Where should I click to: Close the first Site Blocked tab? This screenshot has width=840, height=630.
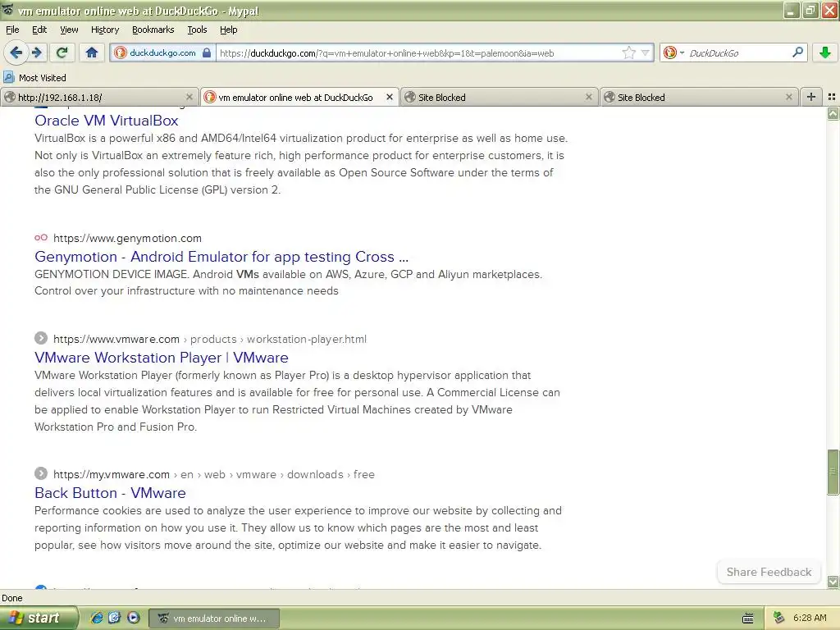[x=589, y=97]
